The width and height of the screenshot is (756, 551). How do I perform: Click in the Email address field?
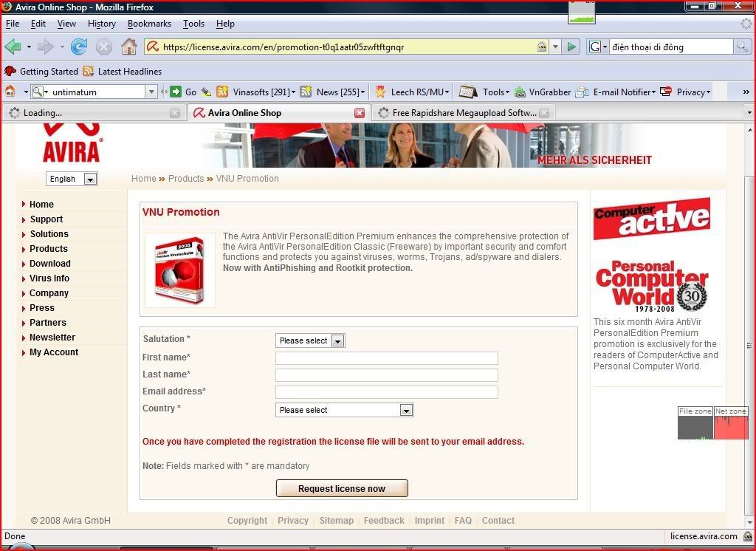pos(387,391)
